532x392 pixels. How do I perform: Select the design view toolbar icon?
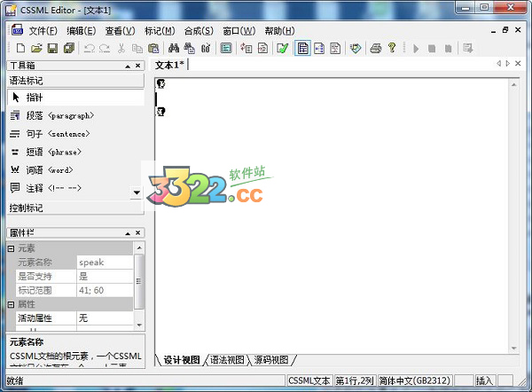[302, 48]
